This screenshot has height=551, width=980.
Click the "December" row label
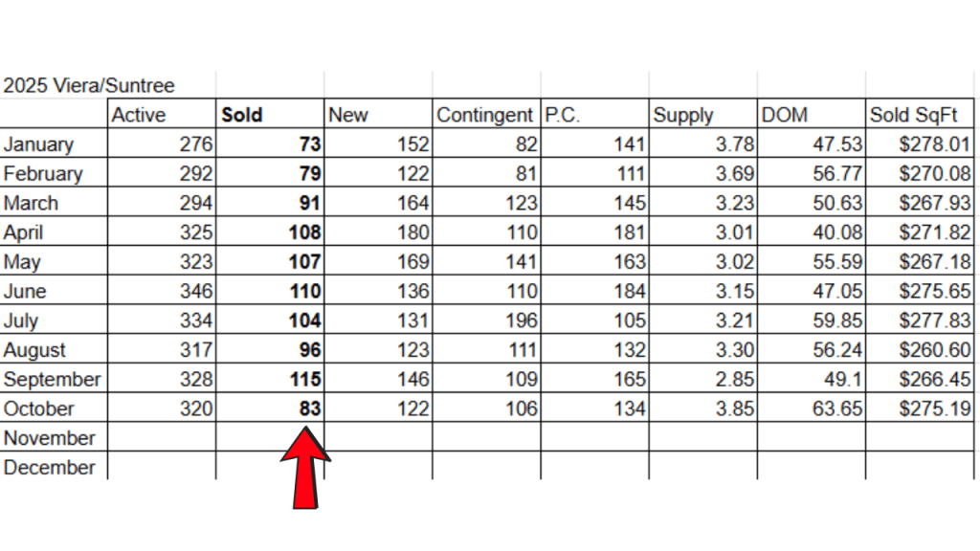tap(50, 468)
